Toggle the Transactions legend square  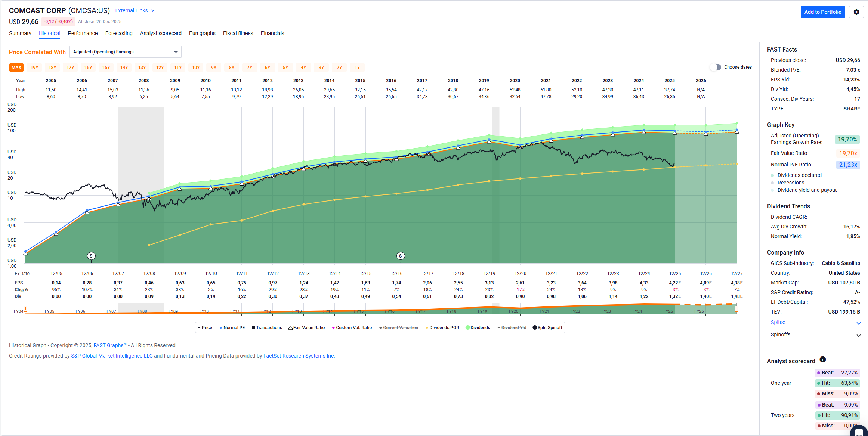pyautogui.click(x=253, y=328)
